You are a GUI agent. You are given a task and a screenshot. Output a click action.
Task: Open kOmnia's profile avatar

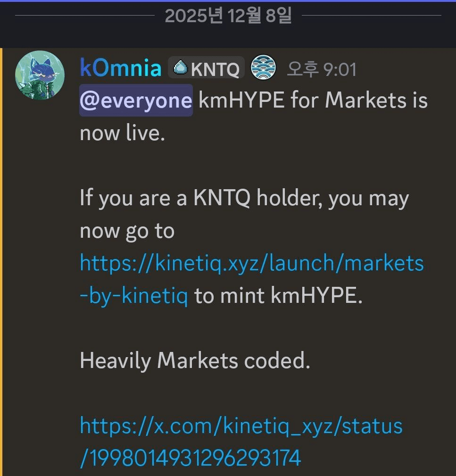40,75
